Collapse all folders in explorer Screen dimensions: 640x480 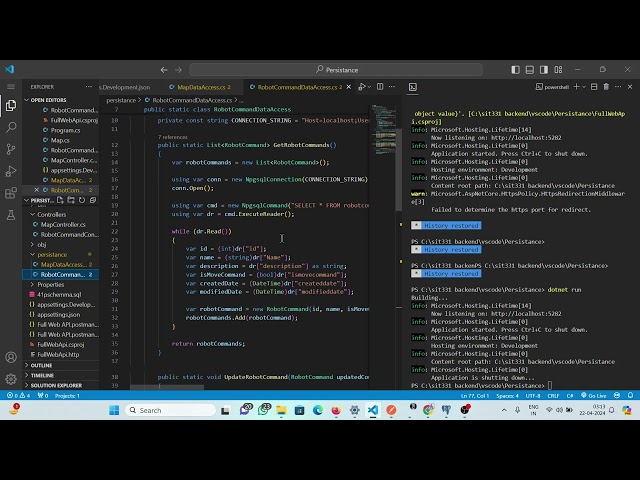pos(93,200)
